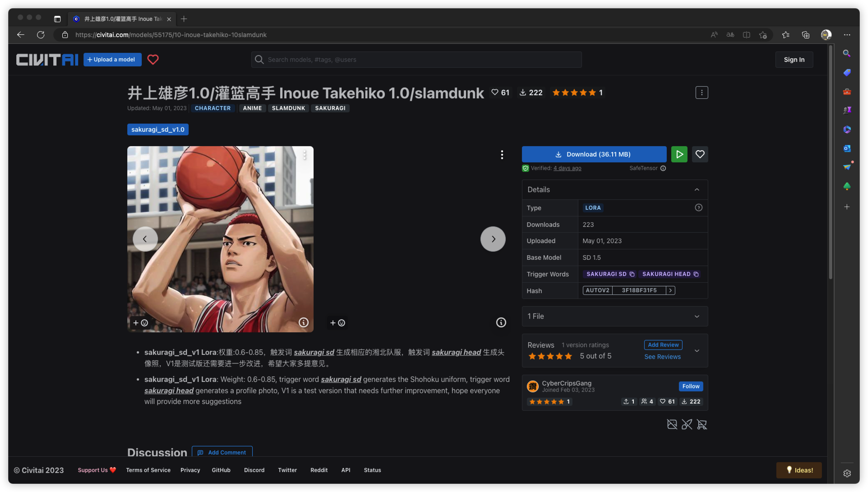The width and height of the screenshot is (868, 492).
Task: Click the SLAMDUNK tag
Action: tap(288, 108)
